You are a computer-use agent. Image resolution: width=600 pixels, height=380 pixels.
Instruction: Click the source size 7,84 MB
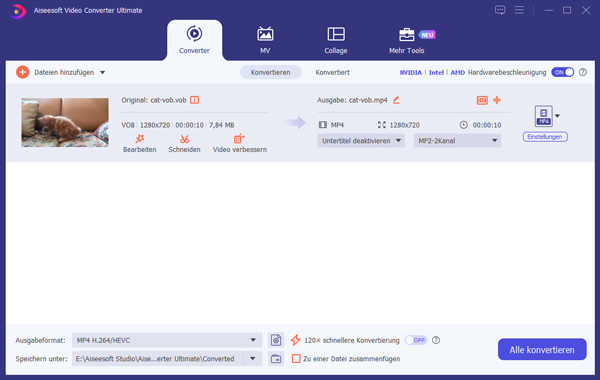pyautogui.click(x=222, y=125)
